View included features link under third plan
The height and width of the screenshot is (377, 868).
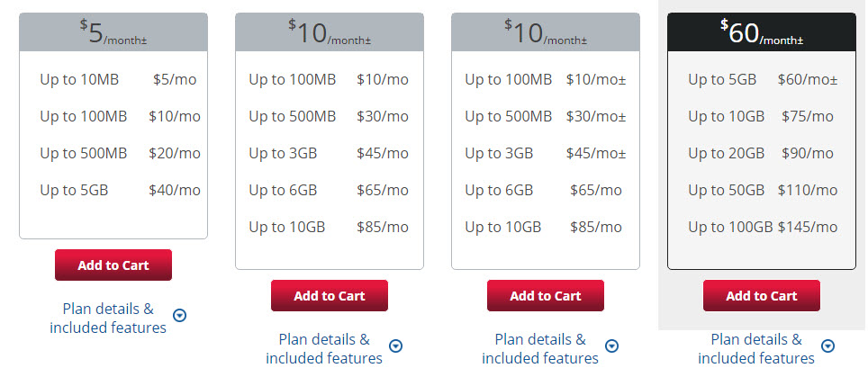click(540, 348)
